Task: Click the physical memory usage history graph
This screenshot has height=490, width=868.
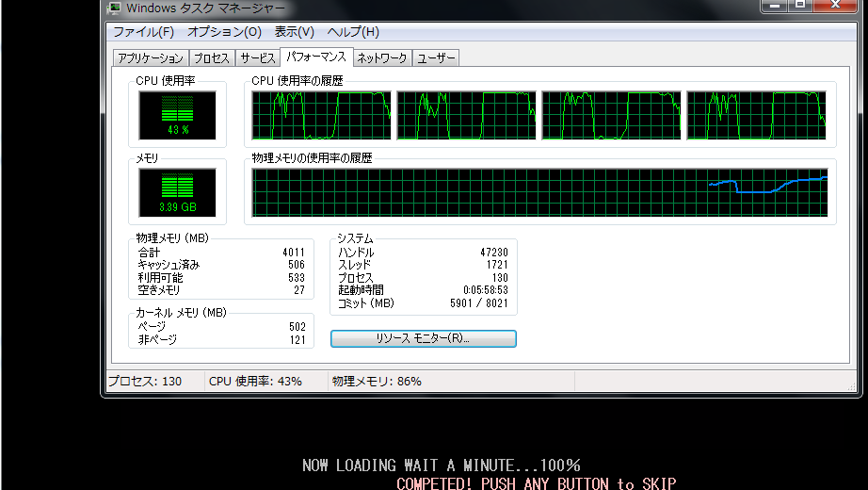Action: pos(539,192)
